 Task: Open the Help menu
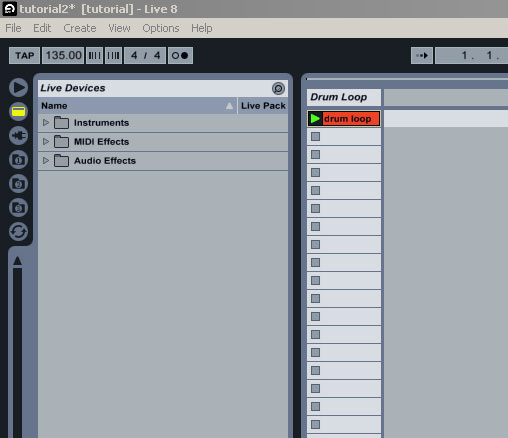[x=202, y=28]
